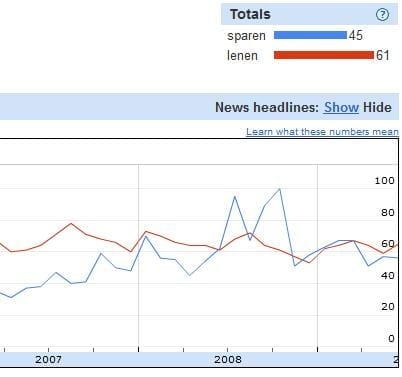Click Hide next to News headlines
The height and width of the screenshot is (377, 402).
pyautogui.click(x=377, y=107)
